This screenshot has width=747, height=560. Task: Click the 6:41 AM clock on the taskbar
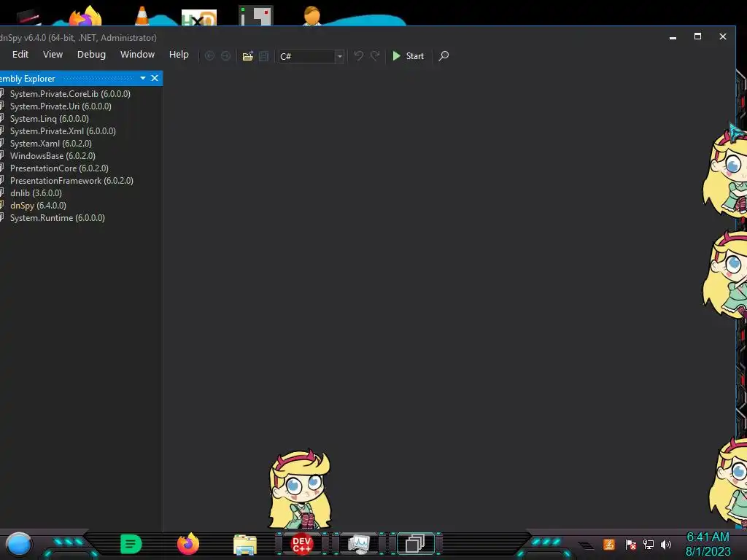coord(708,537)
